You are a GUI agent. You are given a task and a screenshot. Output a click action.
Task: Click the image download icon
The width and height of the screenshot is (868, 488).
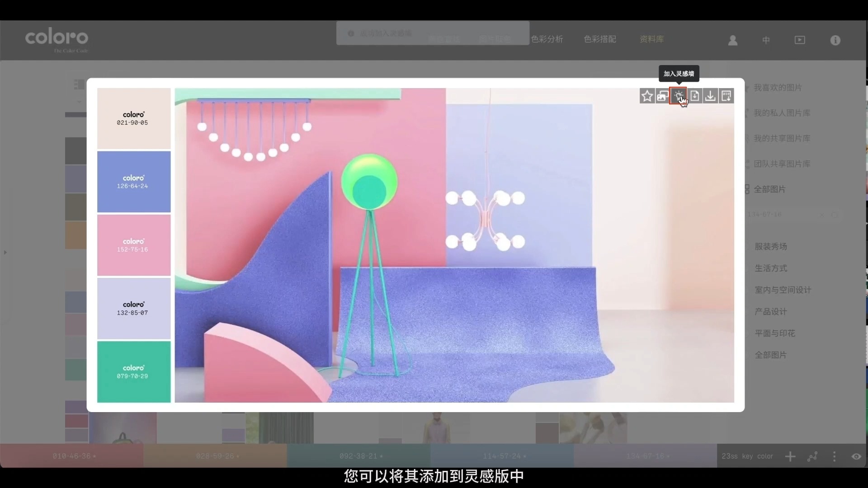pos(709,95)
